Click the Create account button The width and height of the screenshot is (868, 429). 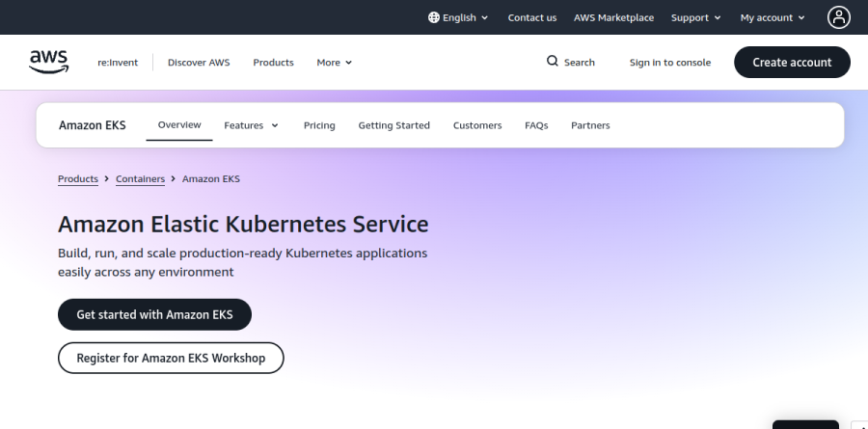(792, 62)
